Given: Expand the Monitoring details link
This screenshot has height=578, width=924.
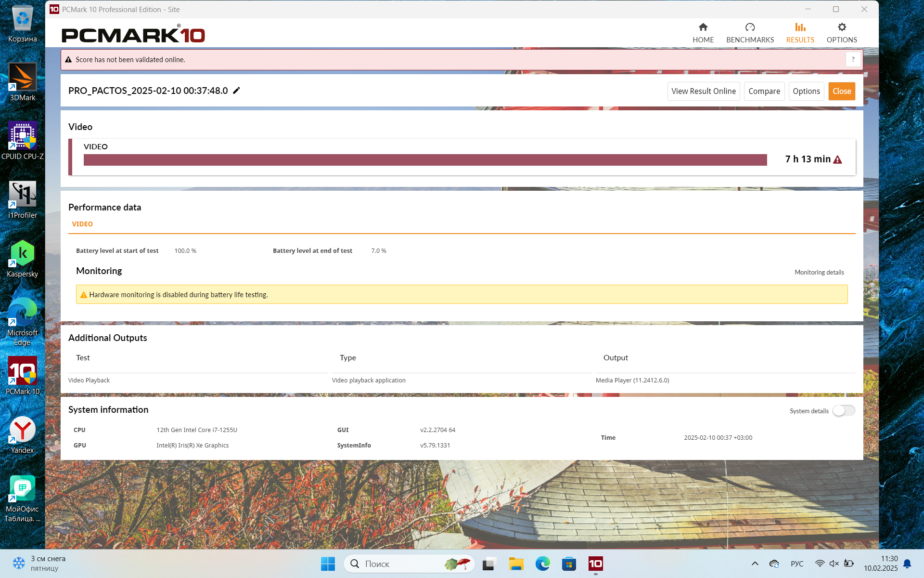Looking at the screenshot, I should pyautogui.click(x=819, y=272).
